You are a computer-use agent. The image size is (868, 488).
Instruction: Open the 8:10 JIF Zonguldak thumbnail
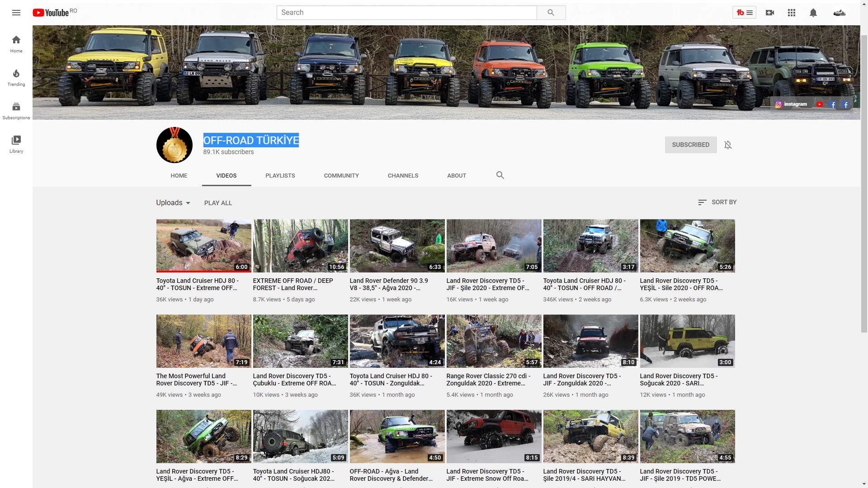click(x=591, y=341)
